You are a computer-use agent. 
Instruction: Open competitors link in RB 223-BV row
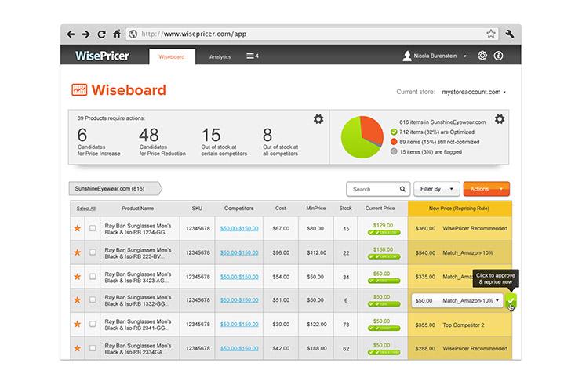point(239,252)
